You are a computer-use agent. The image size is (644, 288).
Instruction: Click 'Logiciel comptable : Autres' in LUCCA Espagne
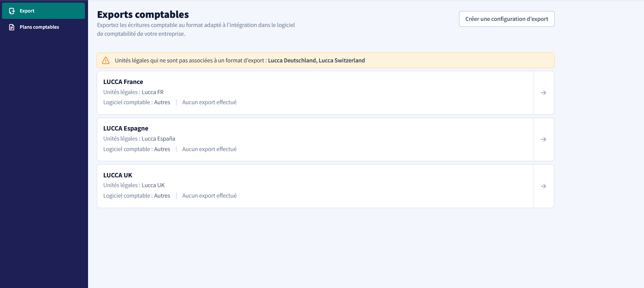coord(137,149)
